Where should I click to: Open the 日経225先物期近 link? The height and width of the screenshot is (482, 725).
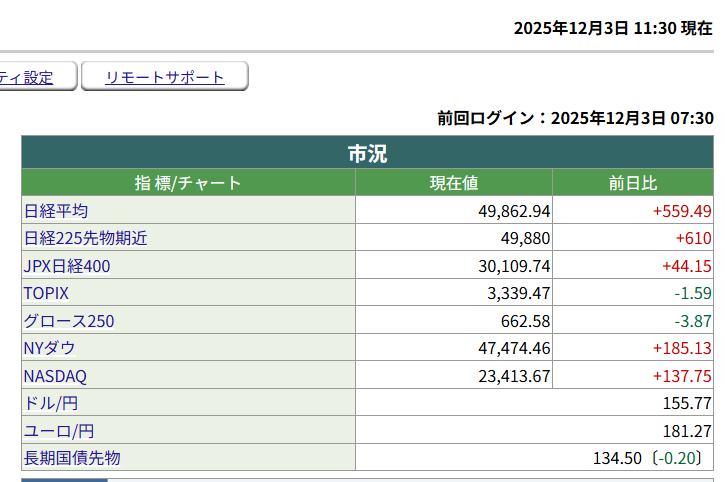pos(85,238)
